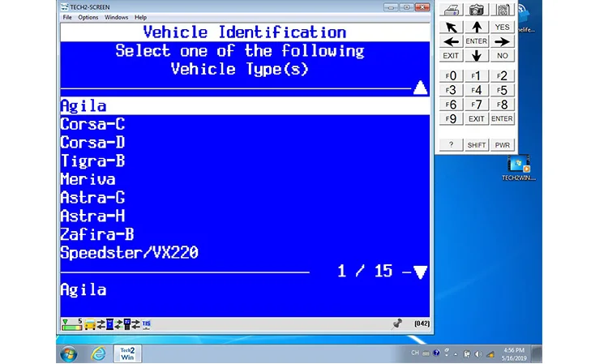
Task: Click the camera screenshot icon on keypad
Action: [x=477, y=10]
